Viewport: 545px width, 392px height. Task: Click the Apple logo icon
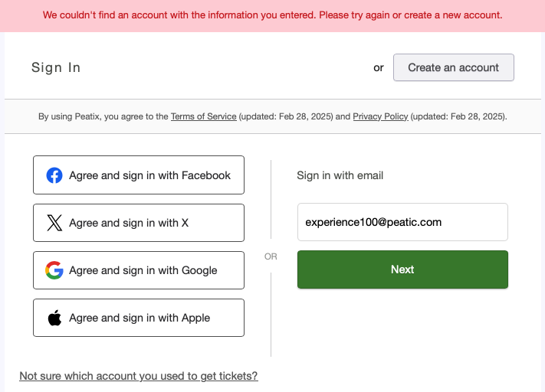[x=54, y=318]
